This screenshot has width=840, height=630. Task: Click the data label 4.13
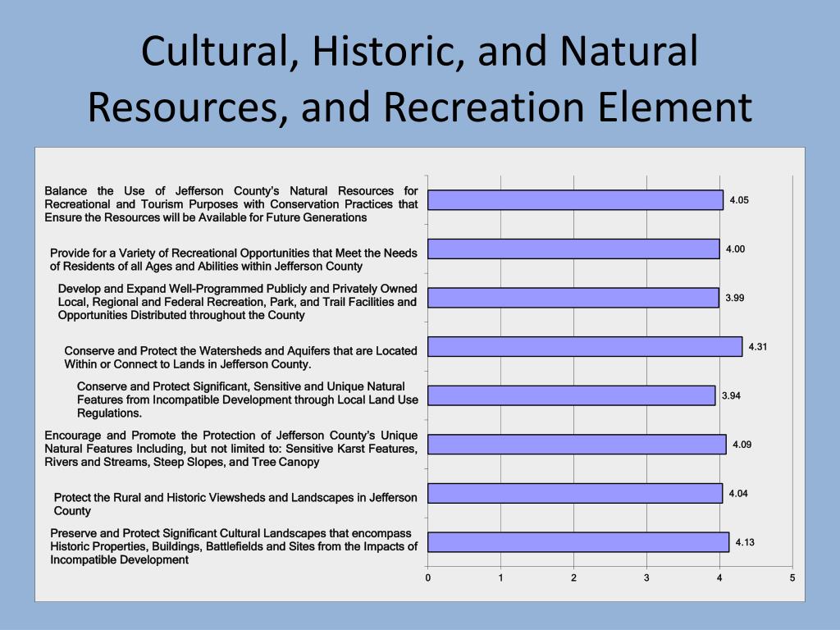pyautogui.click(x=745, y=542)
